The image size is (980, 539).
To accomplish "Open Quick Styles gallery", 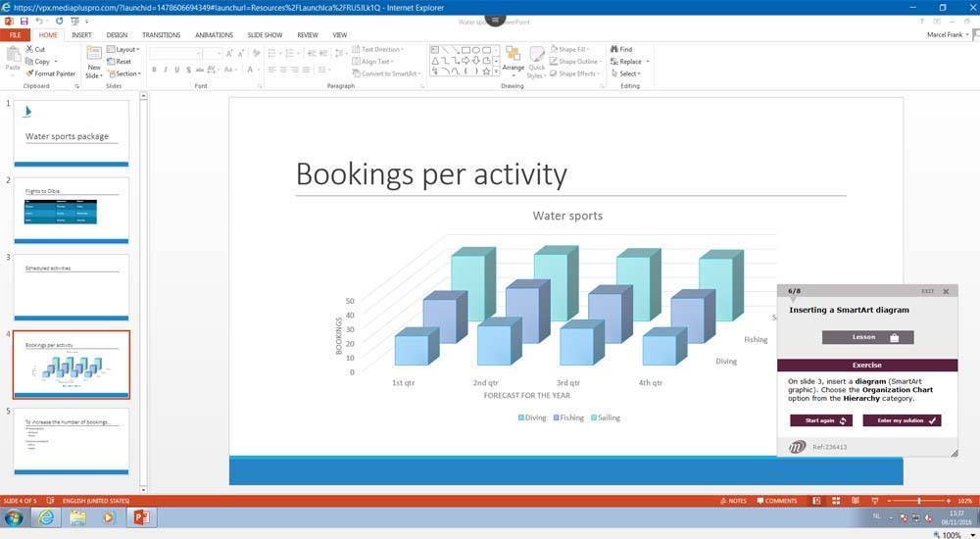I will pos(537,63).
